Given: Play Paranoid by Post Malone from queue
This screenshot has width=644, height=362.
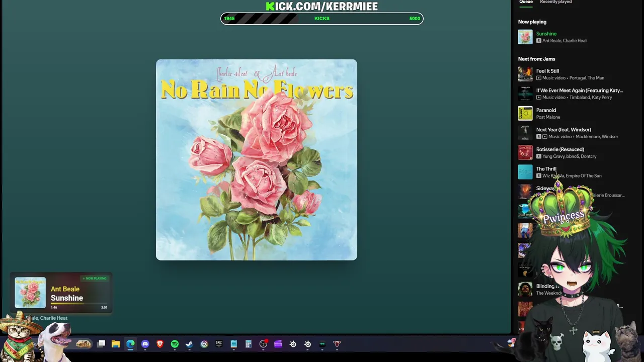Looking at the screenshot, I should (x=546, y=110).
